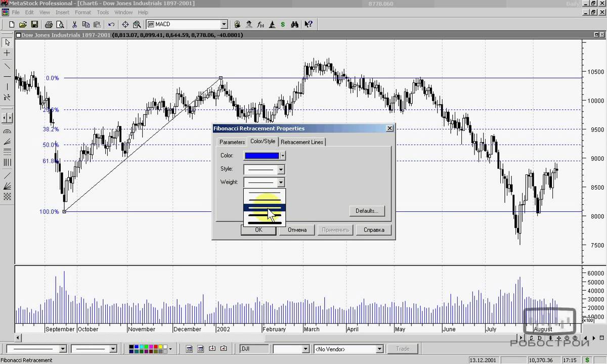Open the Format menu

coord(83,12)
